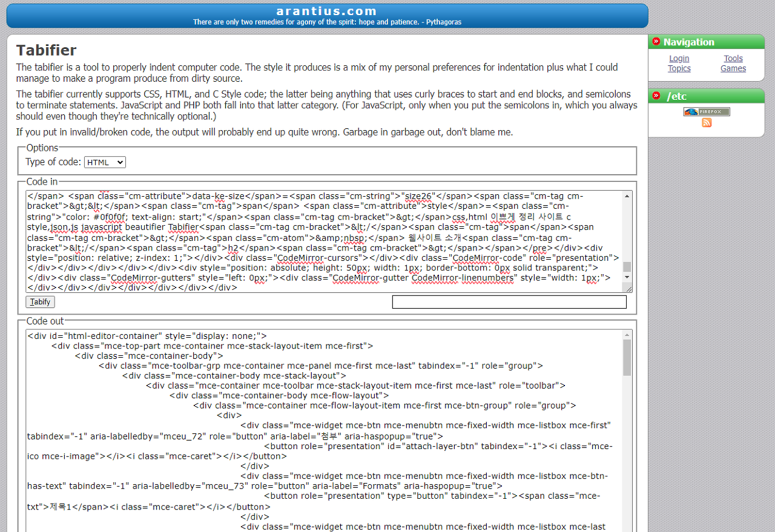Click the attach-layer-btn button line in output
This screenshot has height=532, width=775.
click(x=320, y=451)
